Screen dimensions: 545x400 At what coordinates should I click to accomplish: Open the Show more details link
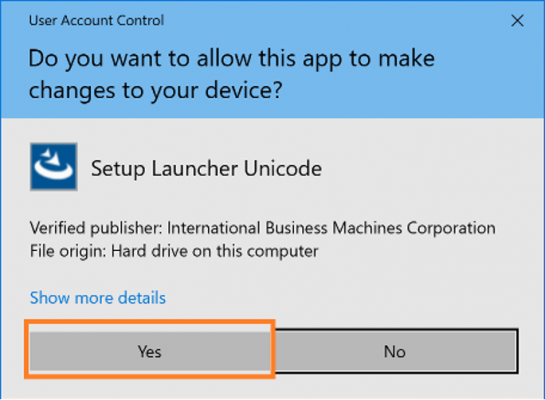(98, 298)
